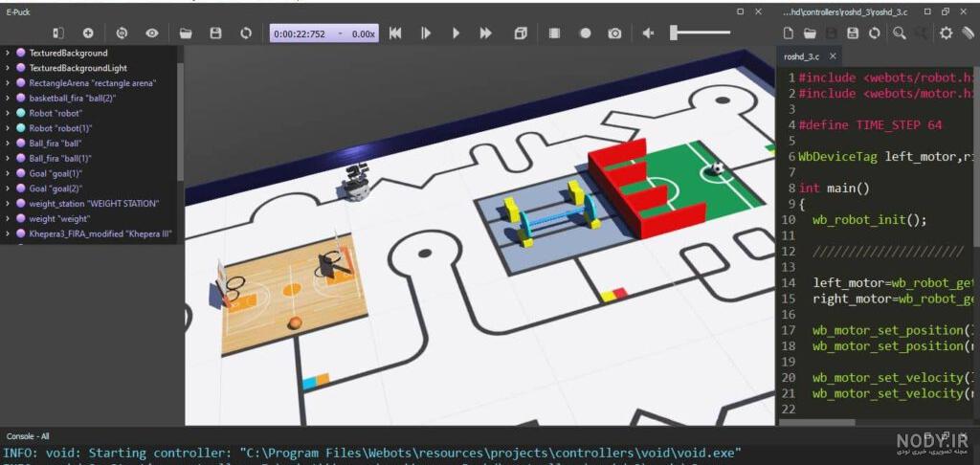
Task: Clean the controller build files
Action: (x=969, y=33)
